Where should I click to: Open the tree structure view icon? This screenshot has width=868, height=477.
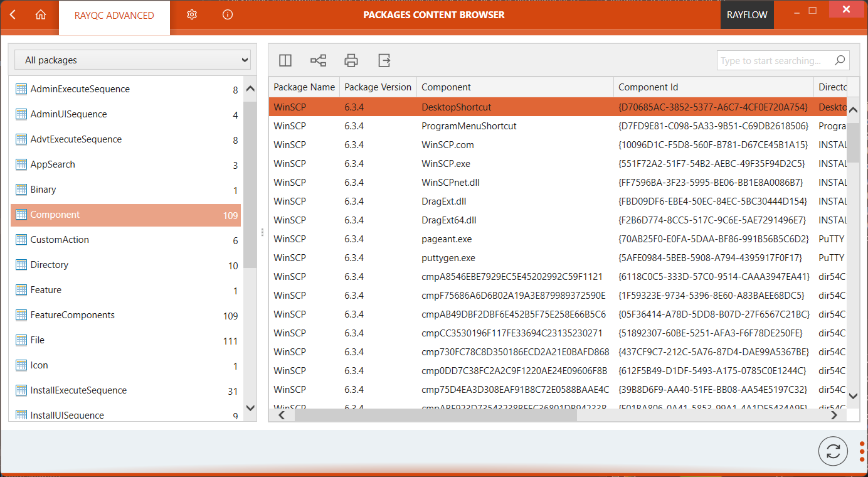pyautogui.click(x=319, y=60)
